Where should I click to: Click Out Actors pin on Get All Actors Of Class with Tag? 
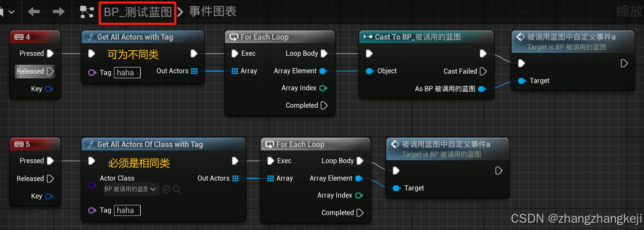tap(235, 178)
